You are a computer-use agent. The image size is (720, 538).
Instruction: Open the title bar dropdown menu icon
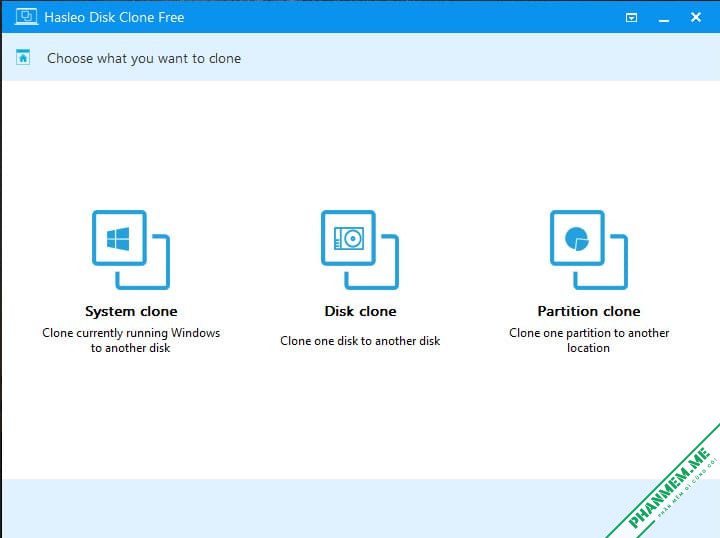631,17
